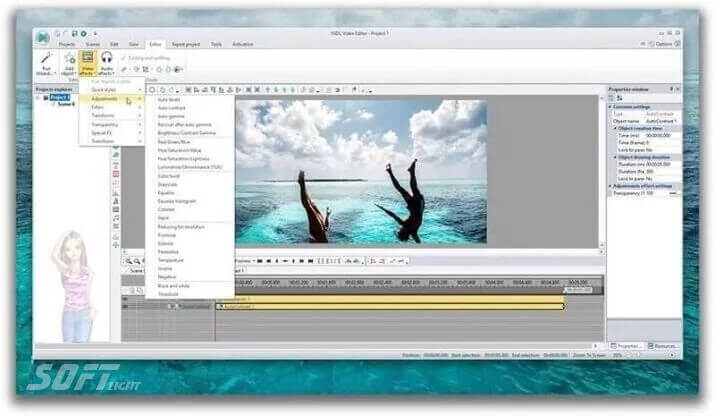Image resolution: width=715 pixels, height=416 pixels.
Task: Select Scene 0 in Projects explorer tree
Action: (x=67, y=104)
